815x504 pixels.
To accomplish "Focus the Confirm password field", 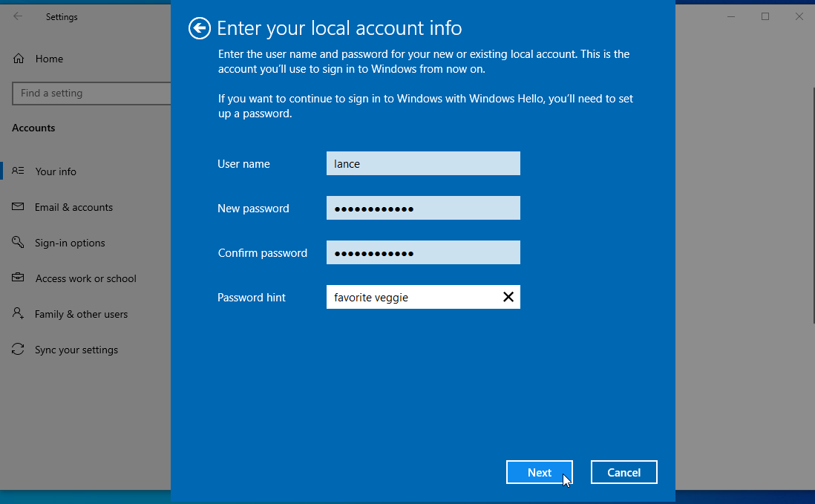I will pyautogui.click(x=423, y=252).
